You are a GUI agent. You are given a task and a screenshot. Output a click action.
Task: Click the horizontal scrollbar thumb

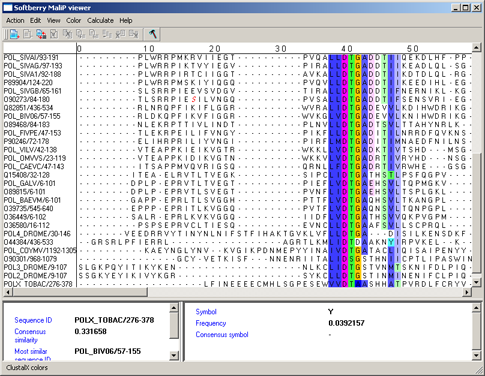(x=80, y=292)
